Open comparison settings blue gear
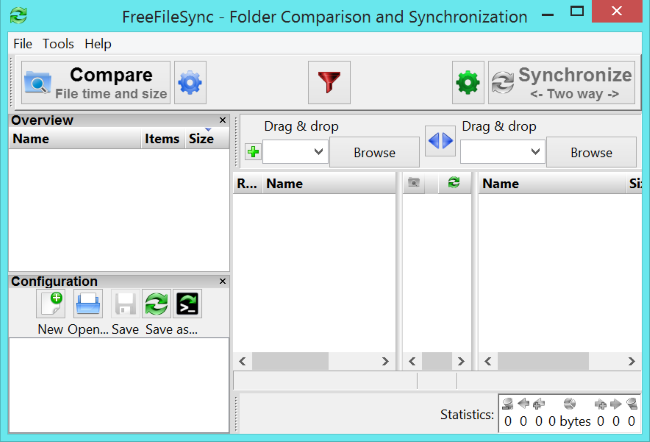This screenshot has height=442, width=650. [190, 83]
